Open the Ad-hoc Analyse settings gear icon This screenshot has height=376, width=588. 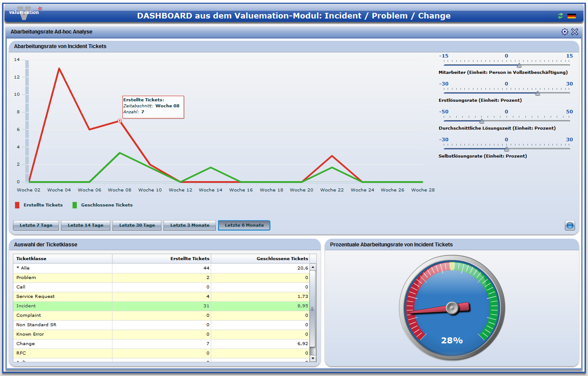click(565, 31)
